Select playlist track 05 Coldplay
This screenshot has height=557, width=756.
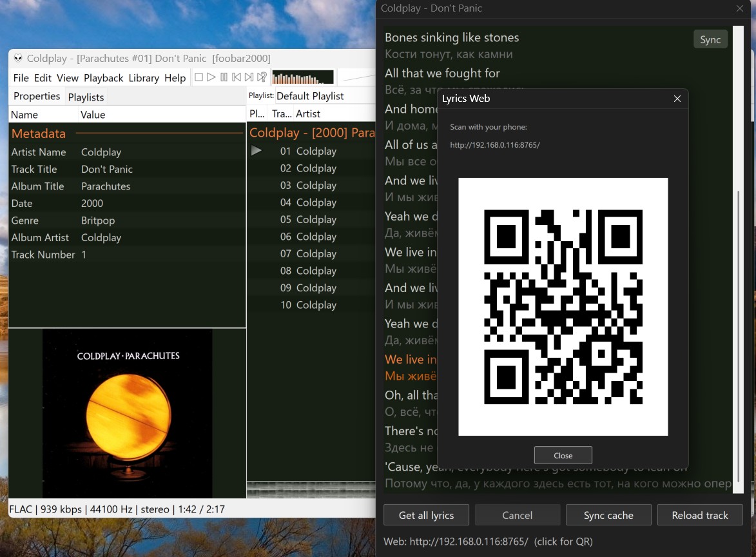click(x=311, y=219)
